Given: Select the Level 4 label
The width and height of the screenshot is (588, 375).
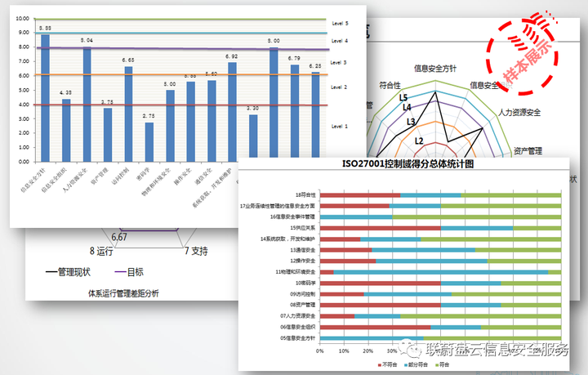Looking at the screenshot, I should click(x=340, y=41).
